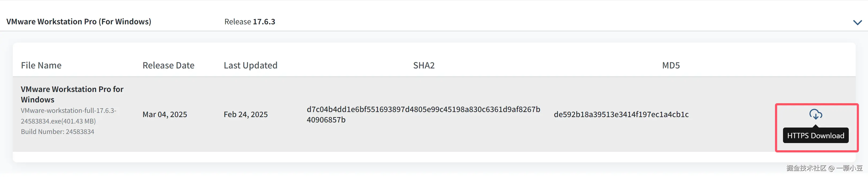Click the SHA2 column header

424,66
